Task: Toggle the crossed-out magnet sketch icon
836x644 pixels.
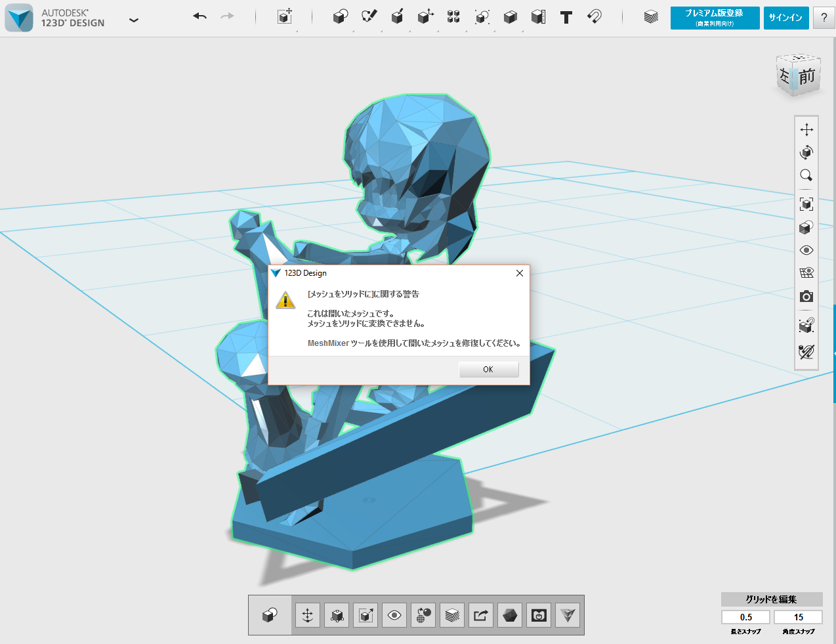Action: (806, 351)
